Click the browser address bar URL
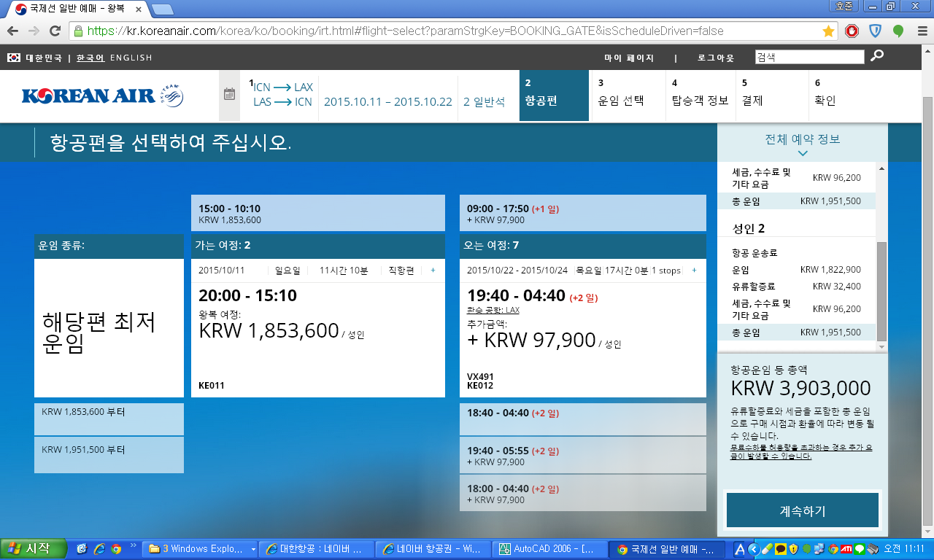This screenshot has width=934, height=560. coord(405,31)
